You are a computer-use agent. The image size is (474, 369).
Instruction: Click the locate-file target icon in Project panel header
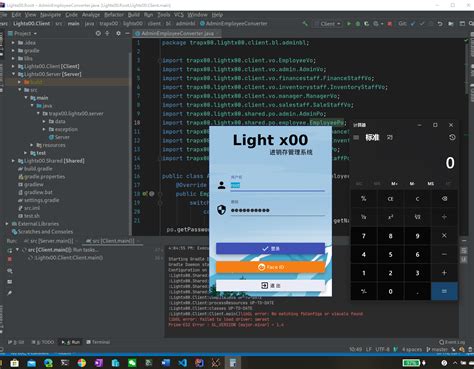(98, 33)
